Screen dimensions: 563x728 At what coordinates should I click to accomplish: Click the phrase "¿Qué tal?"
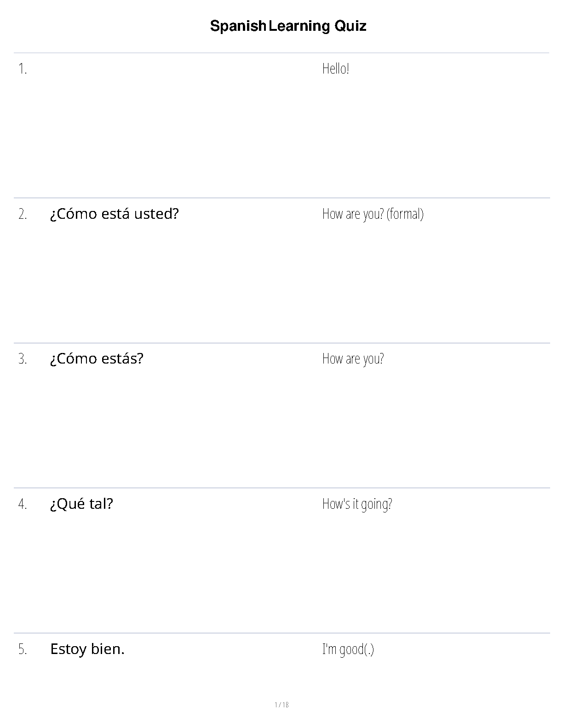81,504
